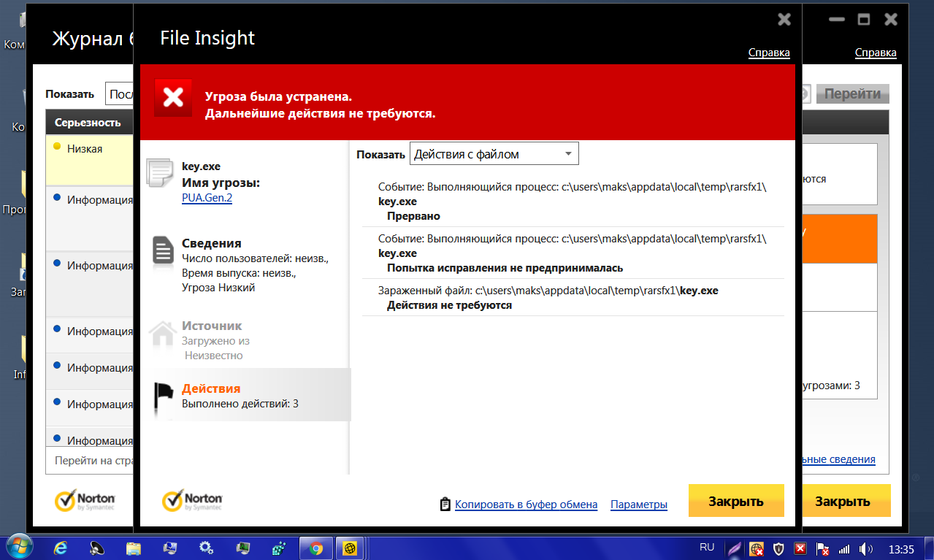Click the Серьезность column header
This screenshot has height=560, width=934.
[x=89, y=123]
